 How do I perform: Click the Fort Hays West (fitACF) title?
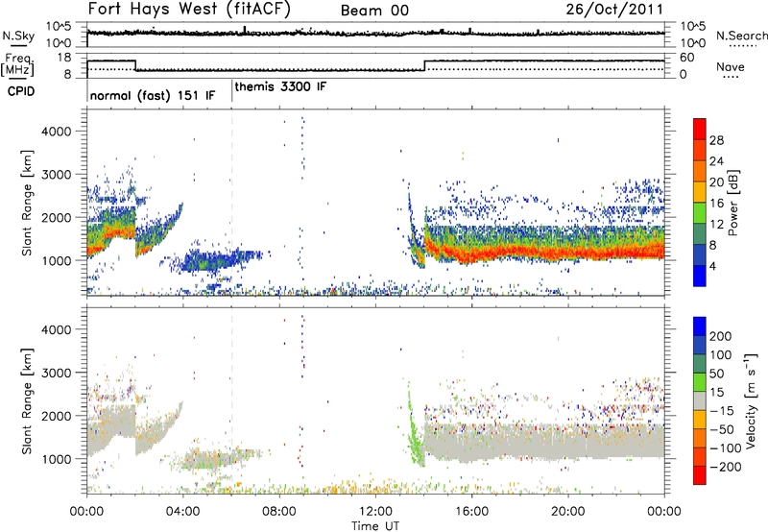189,9
